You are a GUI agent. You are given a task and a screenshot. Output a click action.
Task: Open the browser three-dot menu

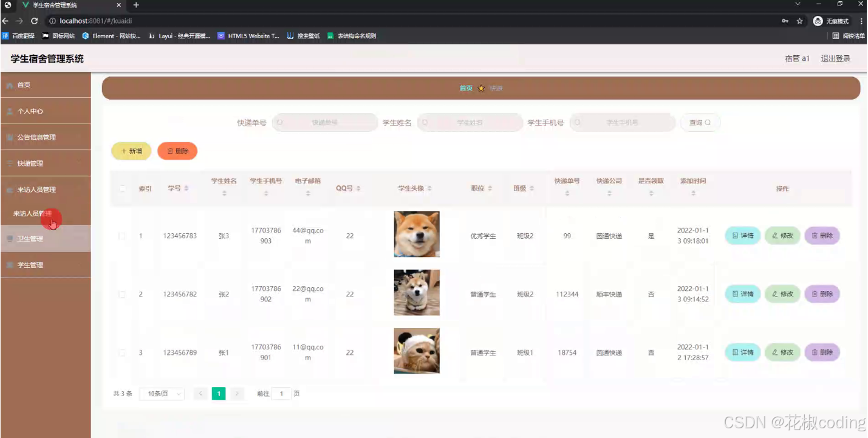coord(861,21)
